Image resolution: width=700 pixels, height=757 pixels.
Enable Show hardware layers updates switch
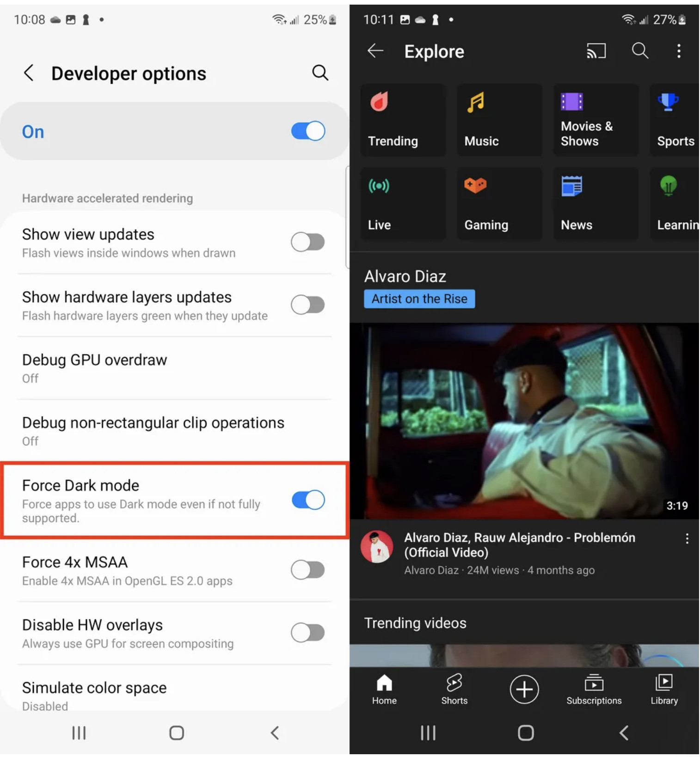click(x=308, y=305)
